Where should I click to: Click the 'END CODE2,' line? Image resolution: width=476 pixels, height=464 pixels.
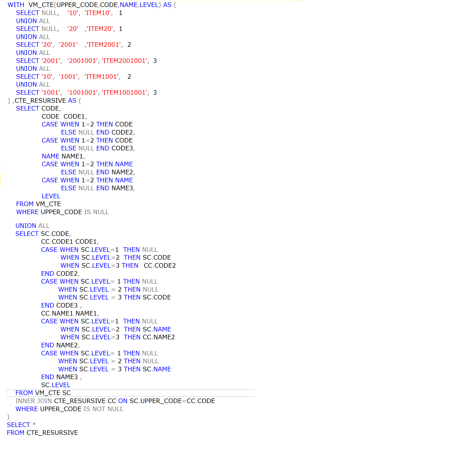point(60,273)
